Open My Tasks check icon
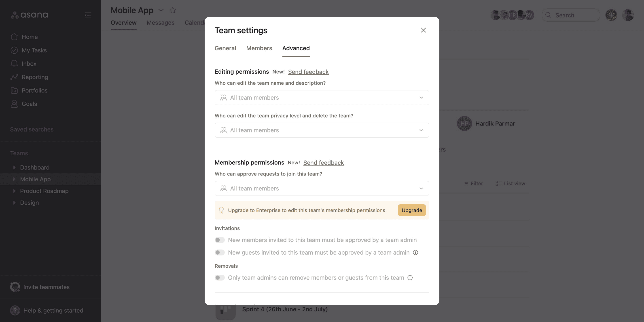Image resolution: width=644 pixels, height=322 pixels. click(x=14, y=50)
